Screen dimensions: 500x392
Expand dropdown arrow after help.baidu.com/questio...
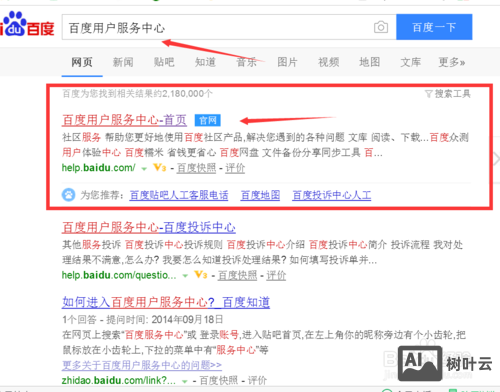(x=185, y=276)
